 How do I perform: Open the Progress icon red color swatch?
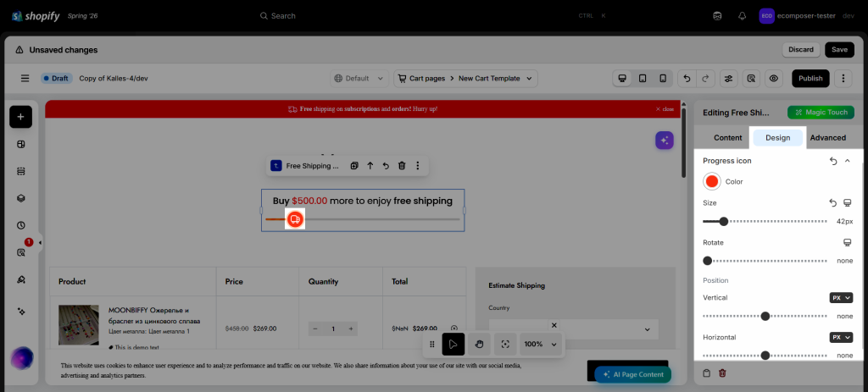[x=712, y=181]
